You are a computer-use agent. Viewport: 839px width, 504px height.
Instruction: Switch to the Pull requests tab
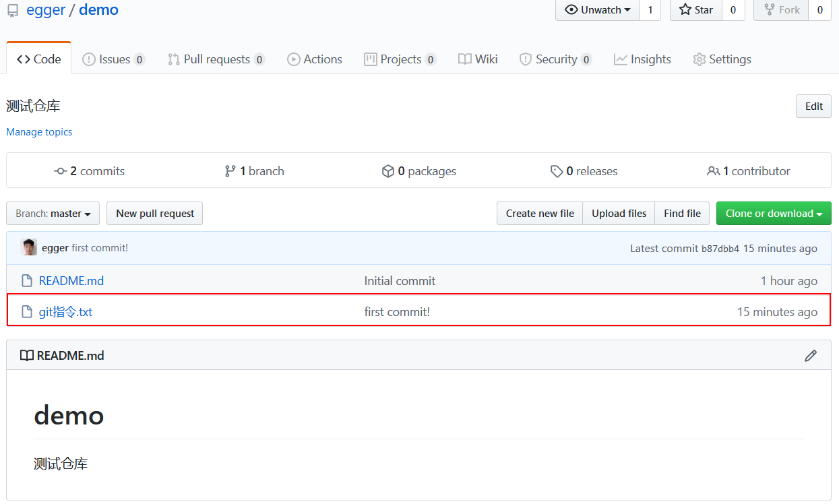pyautogui.click(x=216, y=59)
